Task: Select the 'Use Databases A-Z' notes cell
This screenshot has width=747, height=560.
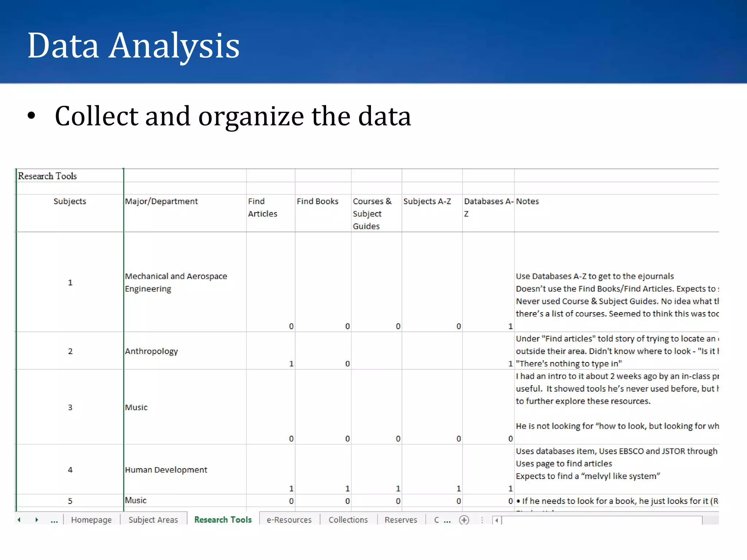Action: click(616, 282)
